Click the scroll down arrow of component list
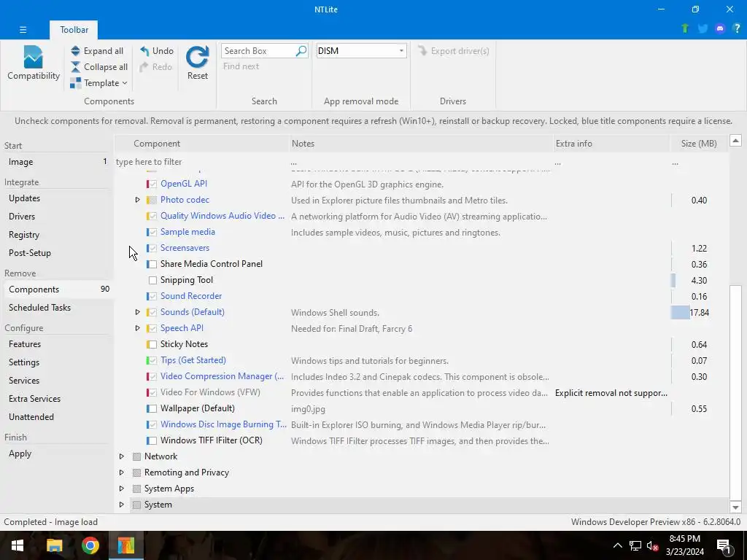 pos(735,507)
